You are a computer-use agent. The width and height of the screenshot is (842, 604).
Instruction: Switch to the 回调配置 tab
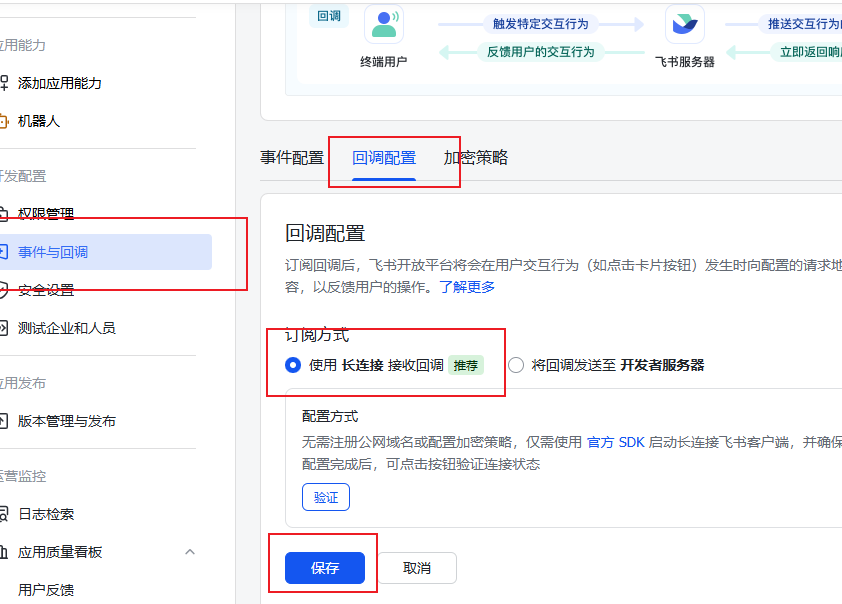tap(384, 157)
